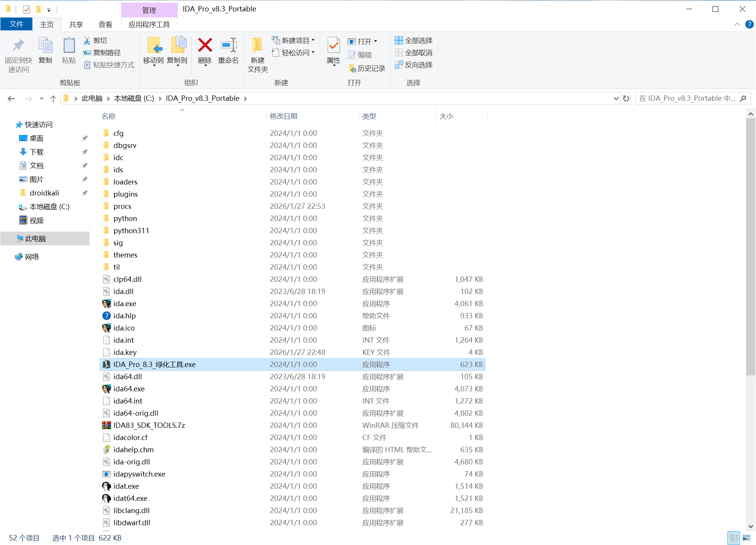Screen dimensions: 756x545
Task: Open the File (文件) menu
Action: coord(16,24)
